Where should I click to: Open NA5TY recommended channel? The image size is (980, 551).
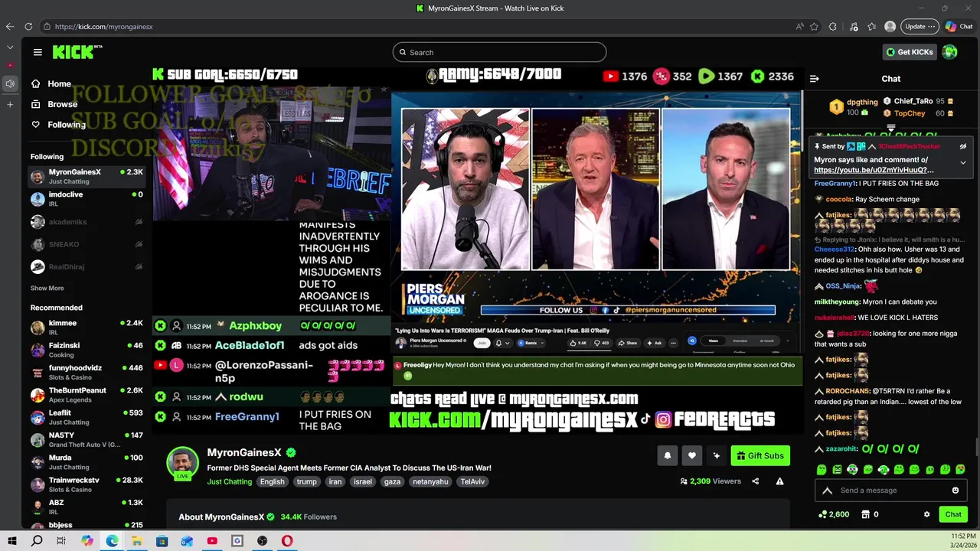click(x=87, y=440)
